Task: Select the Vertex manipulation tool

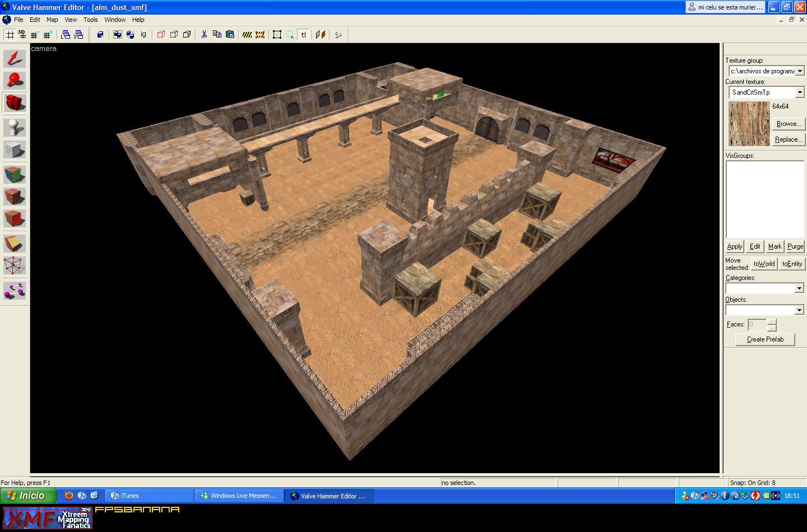Action: (x=14, y=265)
